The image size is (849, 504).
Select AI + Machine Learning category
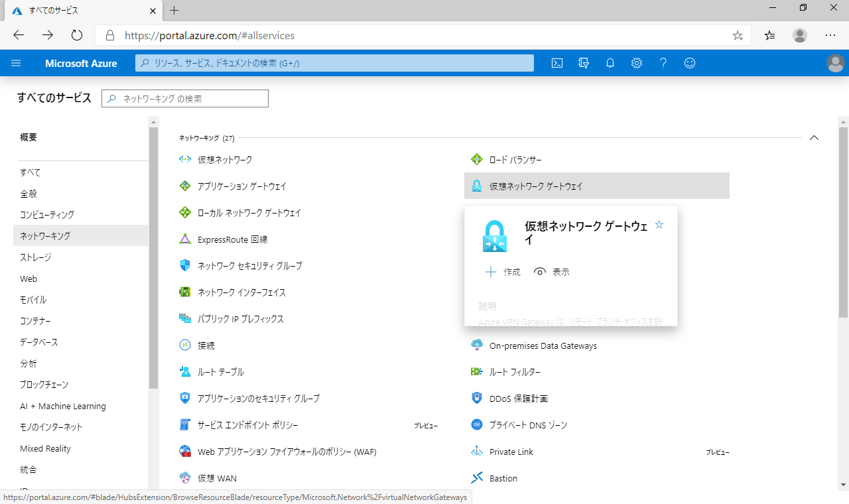click(63, 406)
